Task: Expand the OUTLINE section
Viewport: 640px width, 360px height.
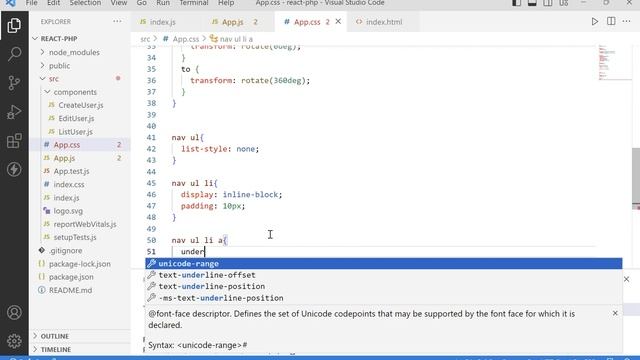Action: click(x=80, y=336)
